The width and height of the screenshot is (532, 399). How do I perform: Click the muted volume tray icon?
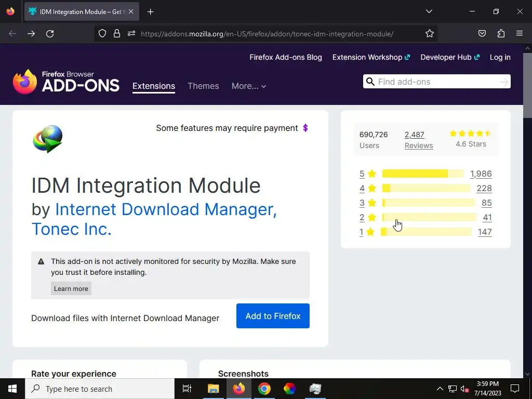coord(464,389)
